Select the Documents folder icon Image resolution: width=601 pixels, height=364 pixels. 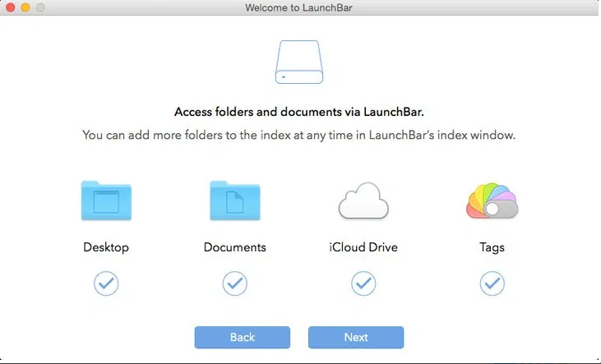(x=234, y=201)
